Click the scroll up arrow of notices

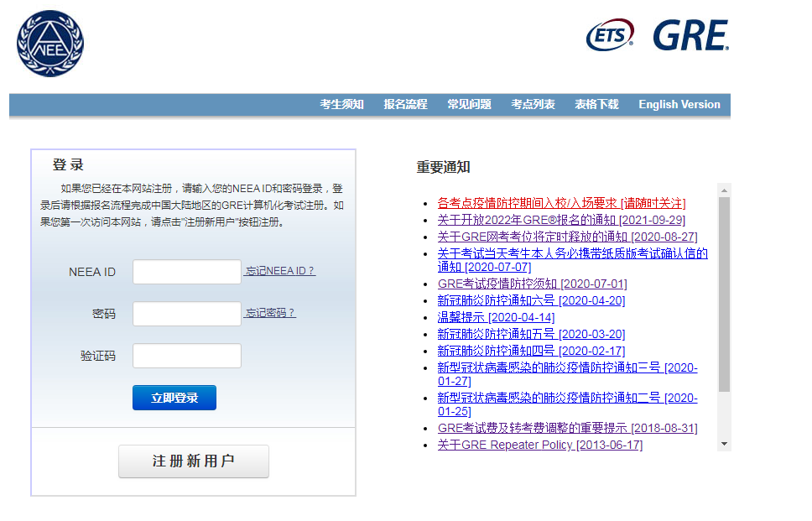pos(724,190)
